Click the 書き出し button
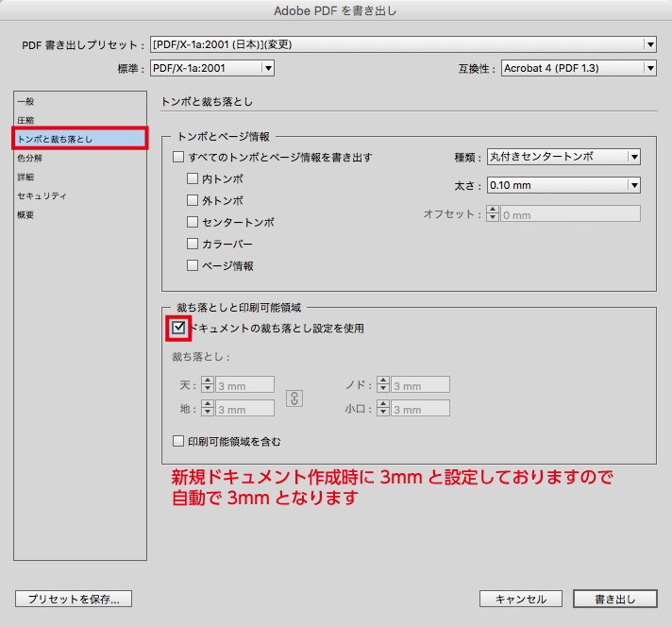Viewport: 672px width, 627px height. click(613, 599)
